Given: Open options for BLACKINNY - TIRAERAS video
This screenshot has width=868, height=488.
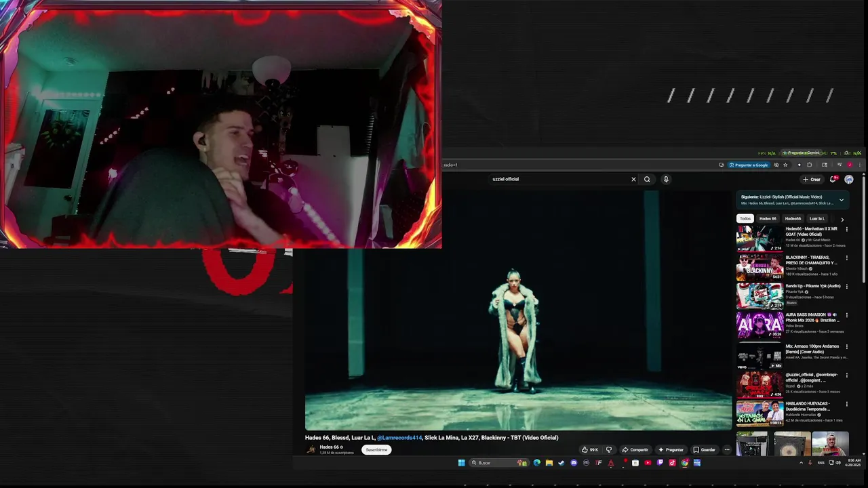Looking at the screenshot, I should point(846,258).
